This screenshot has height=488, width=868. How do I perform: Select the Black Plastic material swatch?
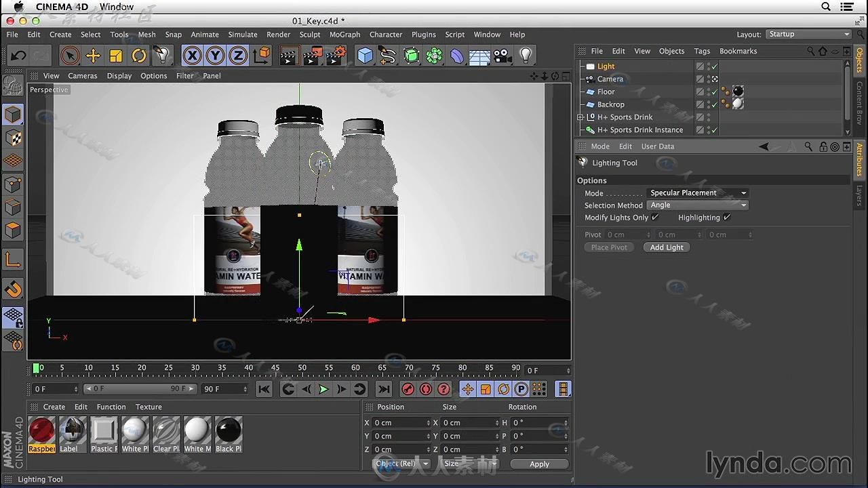pyautogui.click(x=228, y=435)
